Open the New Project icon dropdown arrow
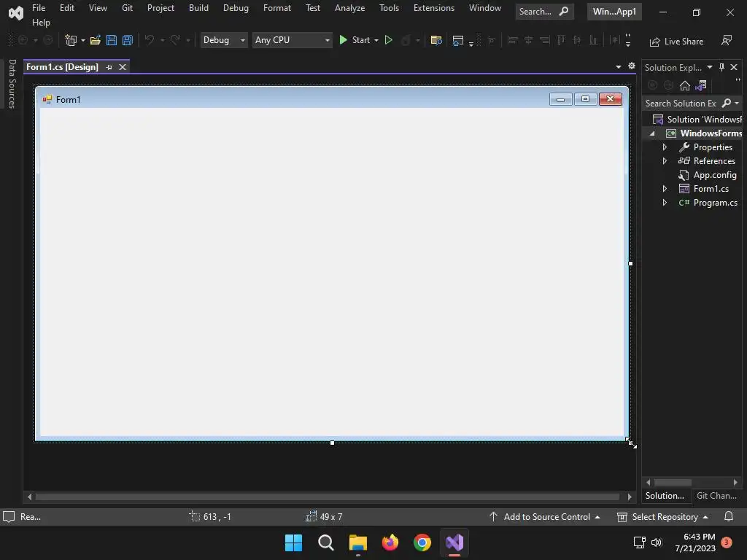Viewport: 747px width, 560px height. coord(83,41)
